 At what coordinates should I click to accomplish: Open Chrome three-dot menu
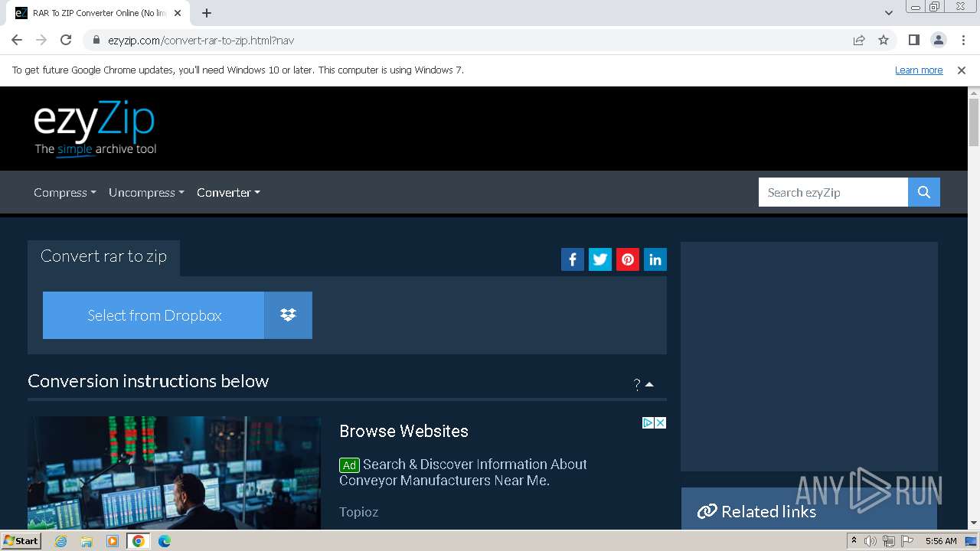pyautogui.click(x=963, y=40)
